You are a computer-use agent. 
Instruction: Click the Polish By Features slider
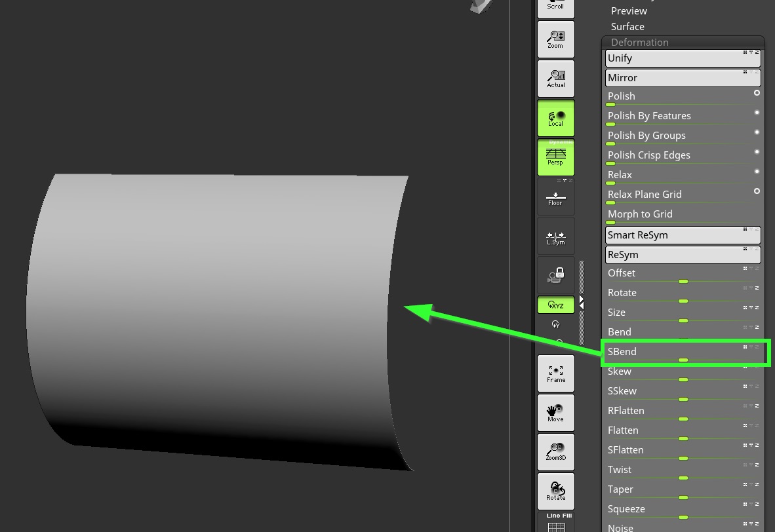tap(683, 117)
